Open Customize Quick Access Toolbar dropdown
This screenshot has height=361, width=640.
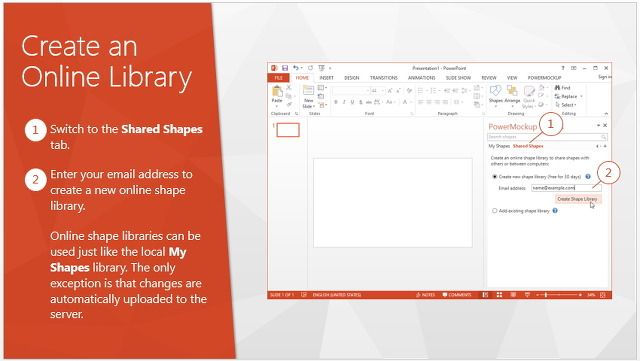click(x=330, y=68)
